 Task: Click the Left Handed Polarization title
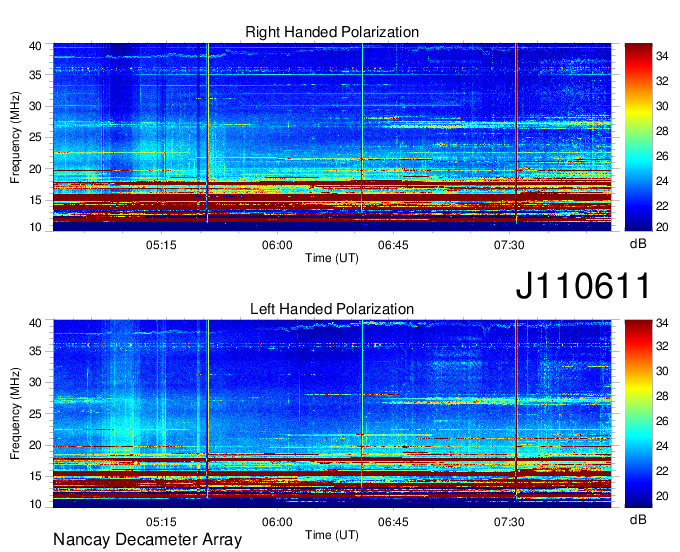[x=332, y=309]
